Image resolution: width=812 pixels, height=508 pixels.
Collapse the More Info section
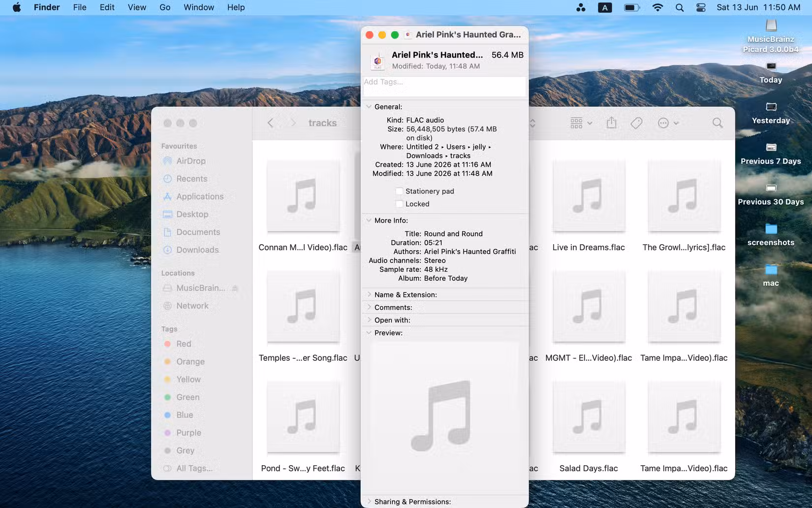369,220
